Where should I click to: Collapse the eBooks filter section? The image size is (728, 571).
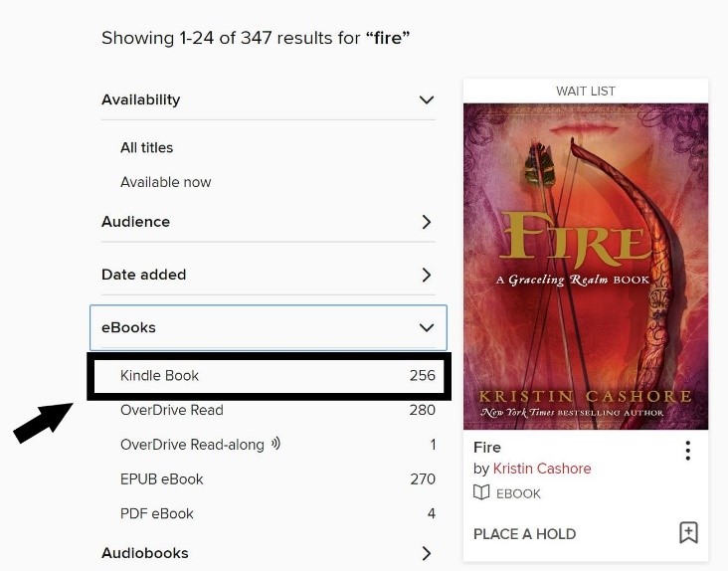[x=427, y=327]
